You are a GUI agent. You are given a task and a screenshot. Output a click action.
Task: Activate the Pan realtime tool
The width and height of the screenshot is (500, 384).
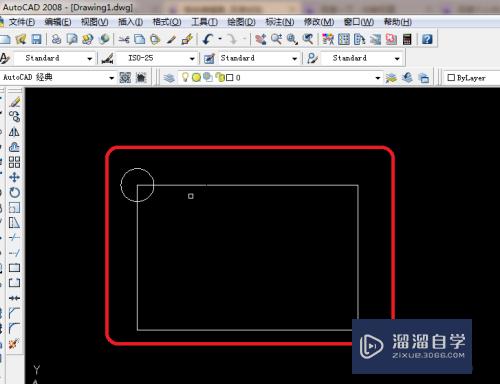click(261, 39)
